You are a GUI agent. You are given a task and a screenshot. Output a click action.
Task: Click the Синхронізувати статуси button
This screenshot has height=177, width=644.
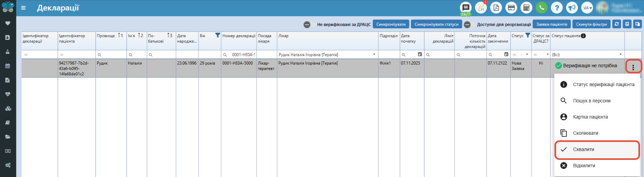click(x=436, y=24)
